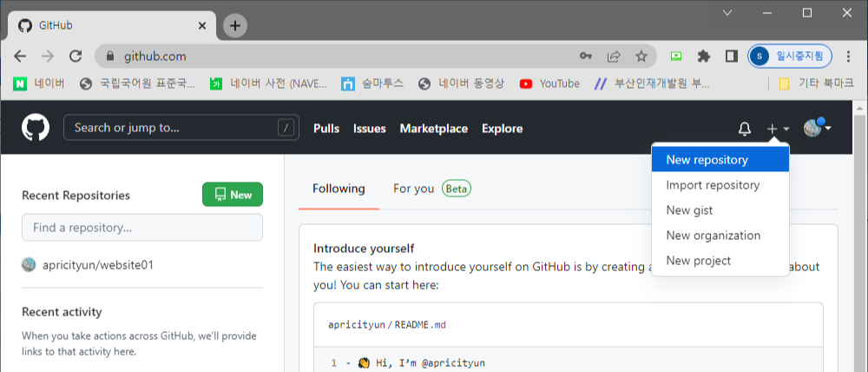This screenshot has height=372, width=868.
Task: Choose Import repository menu entry
Action: tap(720, 185)
